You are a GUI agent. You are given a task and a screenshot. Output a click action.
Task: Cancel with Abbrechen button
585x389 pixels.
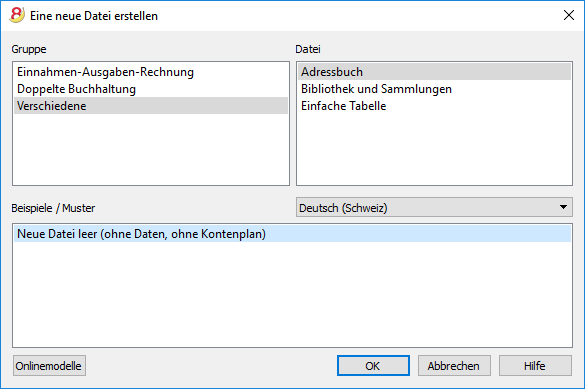[454, 366]
